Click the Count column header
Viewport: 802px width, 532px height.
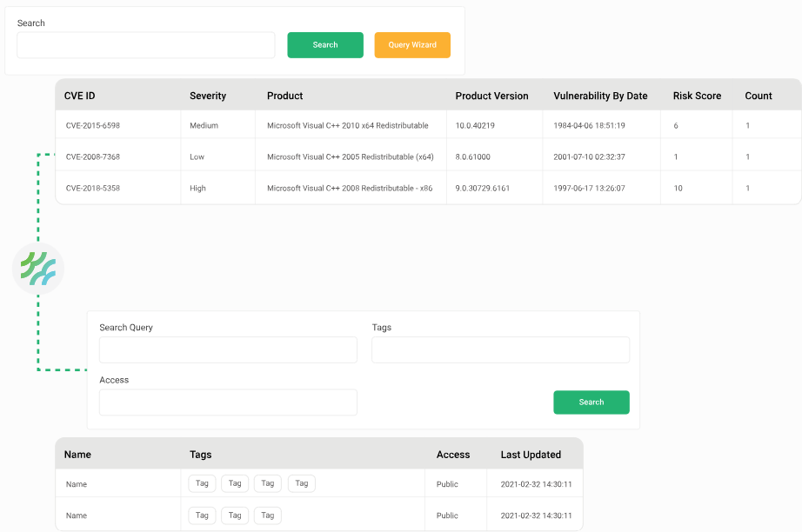coord(759,96)
